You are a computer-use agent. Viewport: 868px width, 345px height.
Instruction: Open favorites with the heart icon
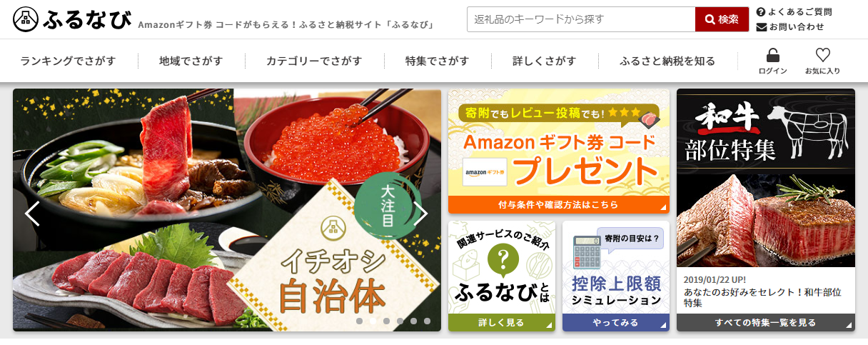point(822,55)
